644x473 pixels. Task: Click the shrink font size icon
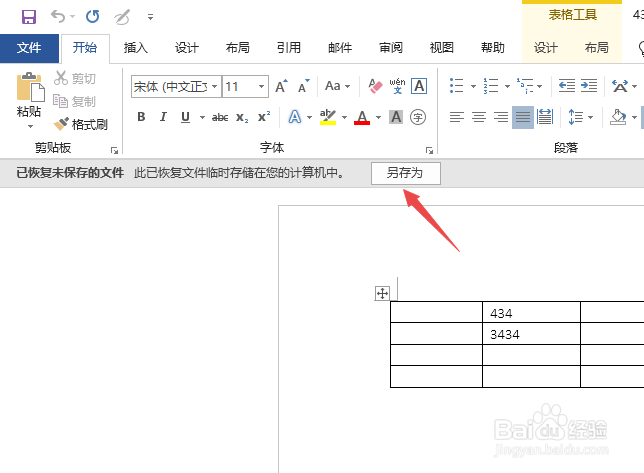304,86
